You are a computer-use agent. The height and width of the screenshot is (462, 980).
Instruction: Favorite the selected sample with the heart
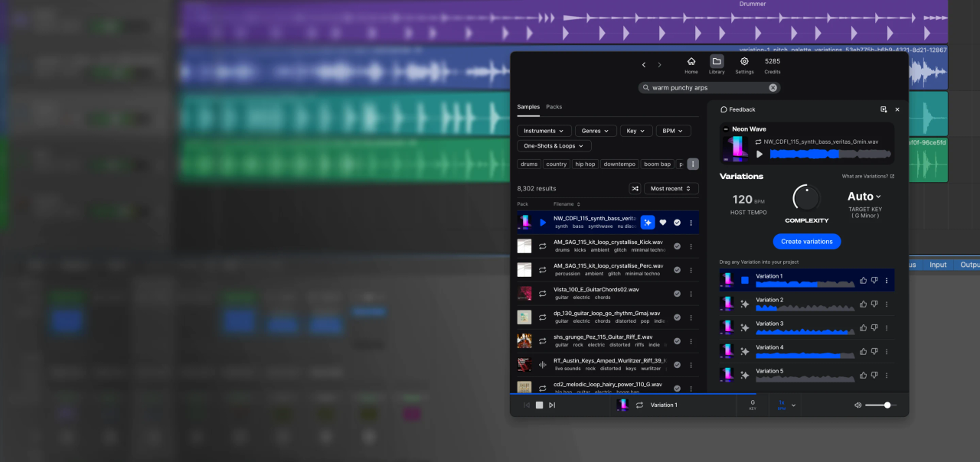pos(661,222)
